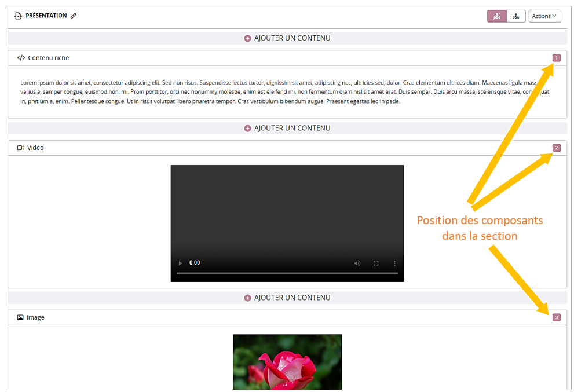Viewport: 574px width, 392px height.
Task: Click the video player's fullscreen icon
Action: click(x=376, y=263)
